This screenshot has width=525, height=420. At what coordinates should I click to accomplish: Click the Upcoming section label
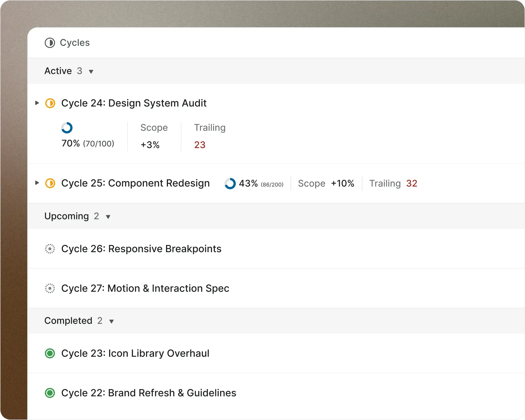(67, 216)
